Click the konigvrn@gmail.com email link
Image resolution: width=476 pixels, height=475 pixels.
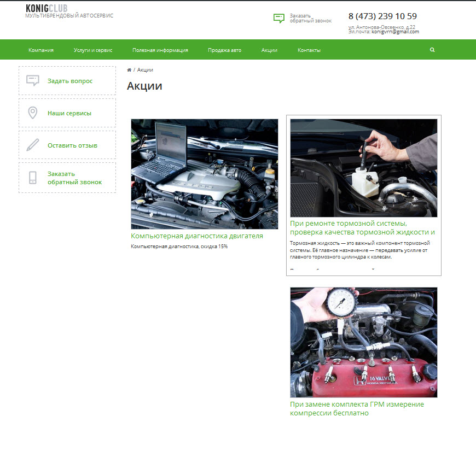395,32
